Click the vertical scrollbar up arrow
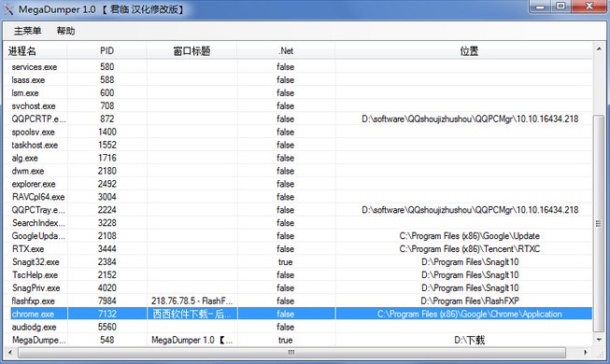Viewport: 610px width, 364px height. point(599,49)
